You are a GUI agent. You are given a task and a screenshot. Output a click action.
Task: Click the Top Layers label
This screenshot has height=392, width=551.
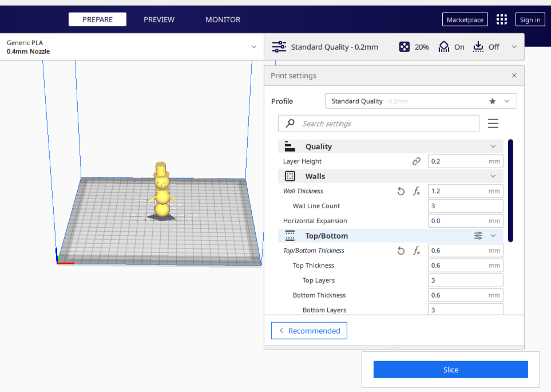coord(318,280)
